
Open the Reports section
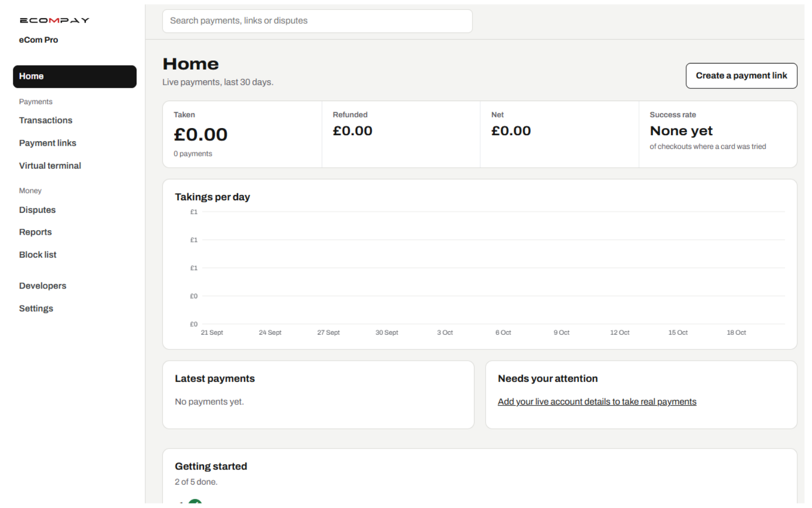[x=36, y=232]
